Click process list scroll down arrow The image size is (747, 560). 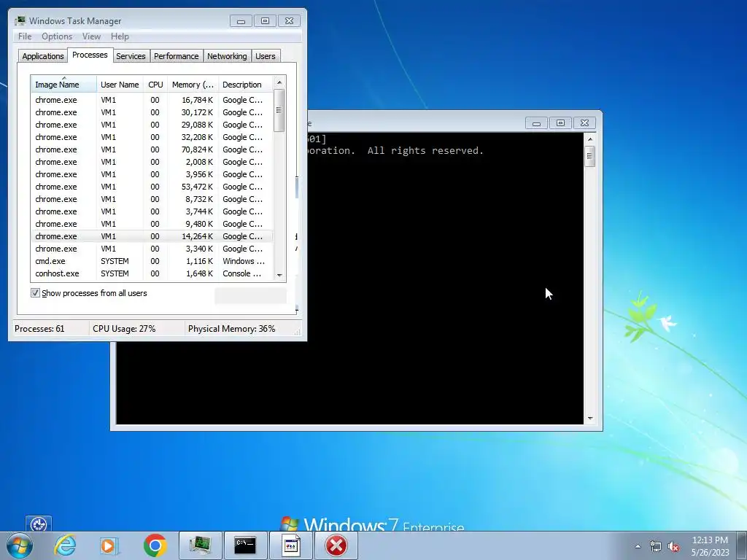279,275
